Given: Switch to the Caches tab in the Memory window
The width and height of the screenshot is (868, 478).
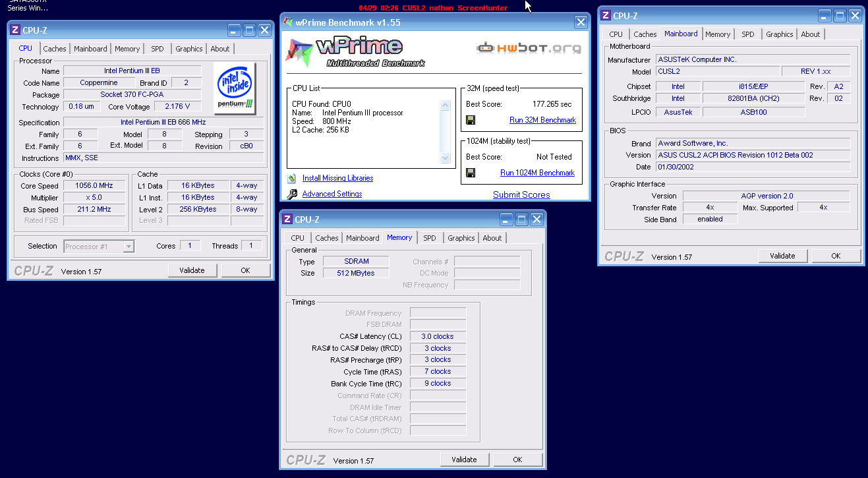Looking at the screenshot, I should [x=327, y=238].
